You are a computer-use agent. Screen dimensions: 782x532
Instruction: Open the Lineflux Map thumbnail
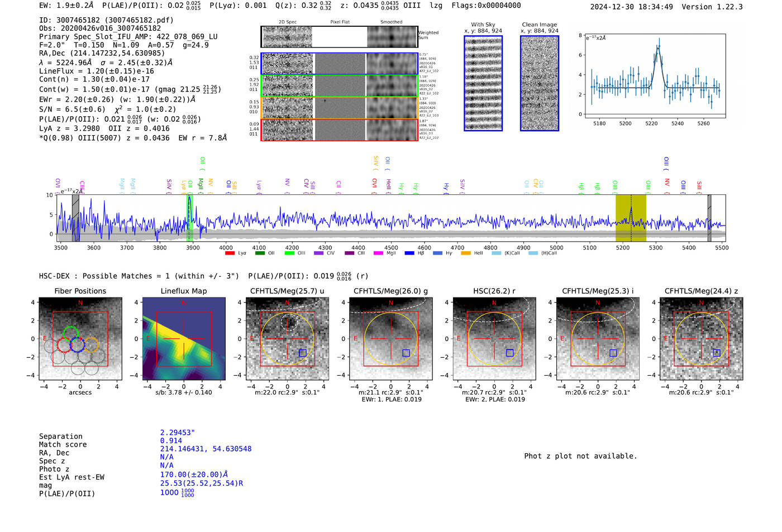tap(184, 339)
